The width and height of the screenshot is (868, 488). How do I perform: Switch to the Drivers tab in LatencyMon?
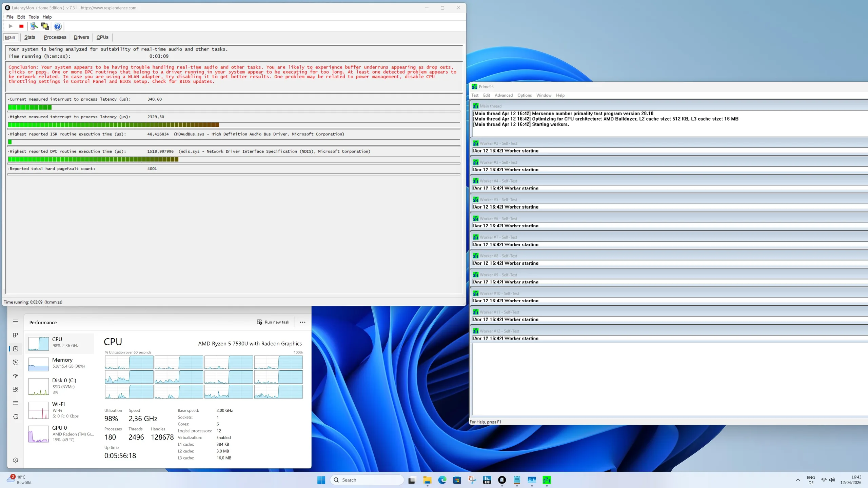coord(81,37)
